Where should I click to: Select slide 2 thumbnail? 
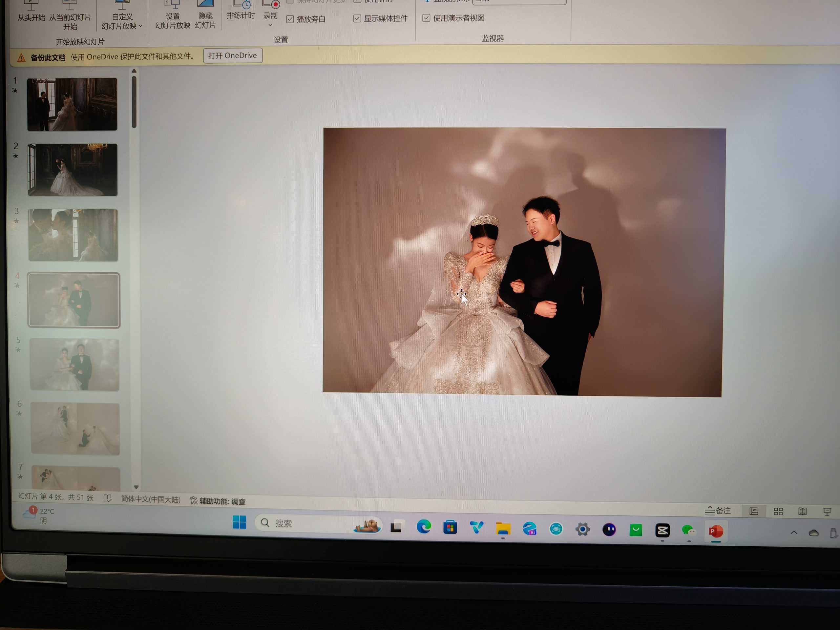tap(73, 170)
